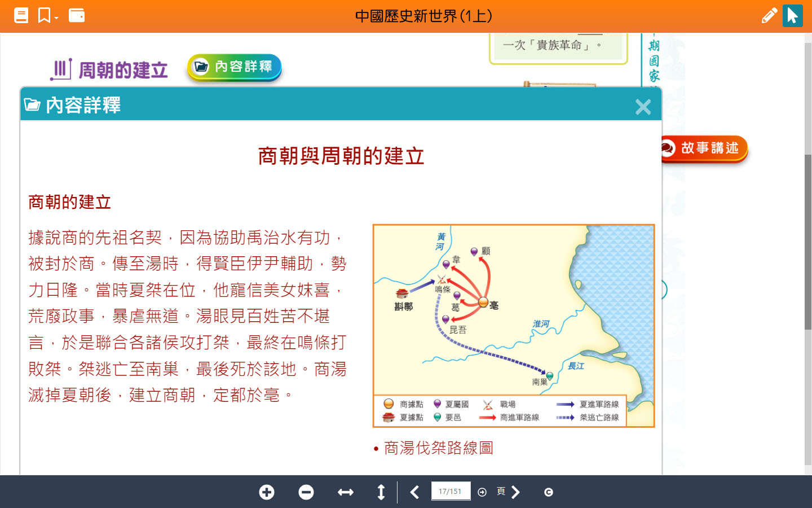This screenshot has height=508, width=812.
Task: Click the 內容詳釋 green button
Action: [234, 67]
